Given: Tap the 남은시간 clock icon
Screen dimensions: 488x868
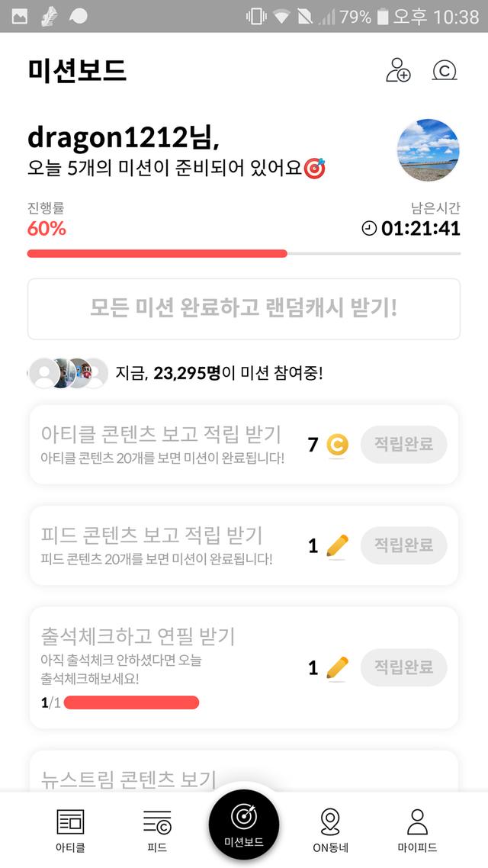Looking at the screenshot, I should click(369, 228).
